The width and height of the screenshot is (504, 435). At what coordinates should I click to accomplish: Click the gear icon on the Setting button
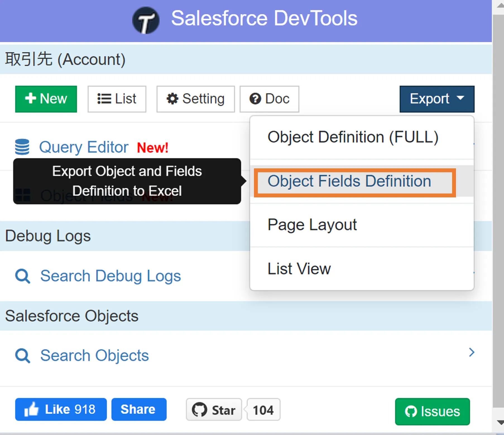pyautogui.click(x=173, y=99)
